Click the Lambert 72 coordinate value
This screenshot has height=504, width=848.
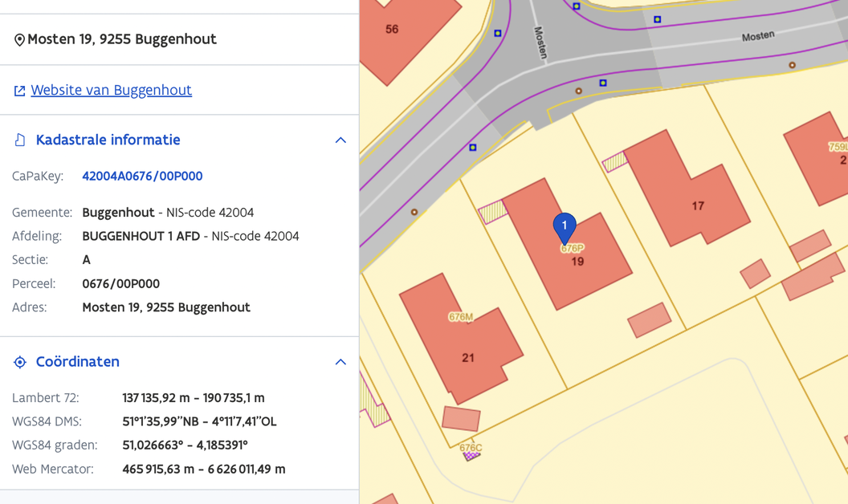(x=193, y=398)
